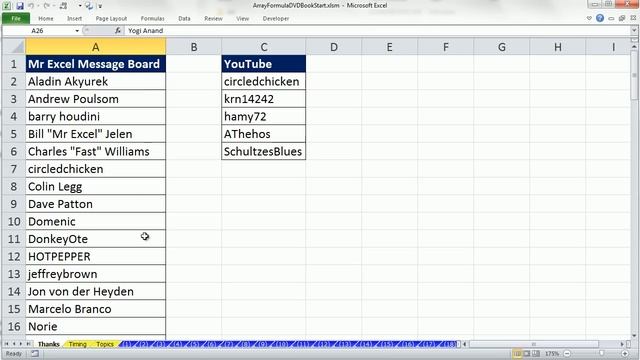640x360 pixels.
Task: Click cell circledchicken in column A
Action: (96, 169)
